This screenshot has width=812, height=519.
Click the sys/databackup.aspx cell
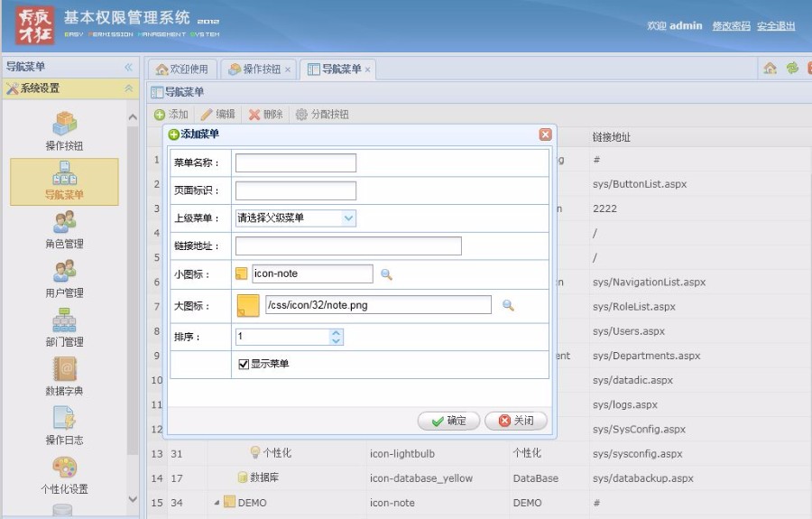[x=642, y=478]
